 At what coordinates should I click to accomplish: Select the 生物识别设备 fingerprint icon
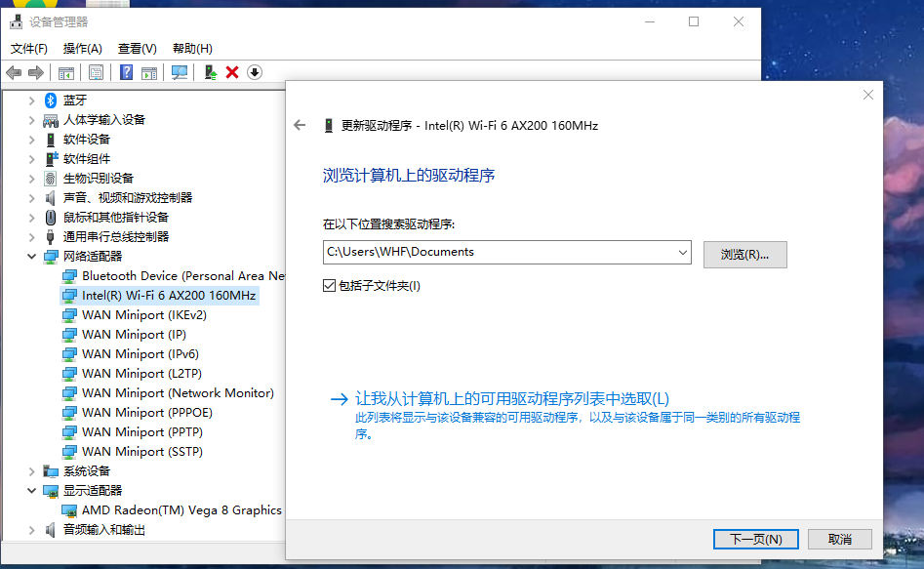pos(51,179)
